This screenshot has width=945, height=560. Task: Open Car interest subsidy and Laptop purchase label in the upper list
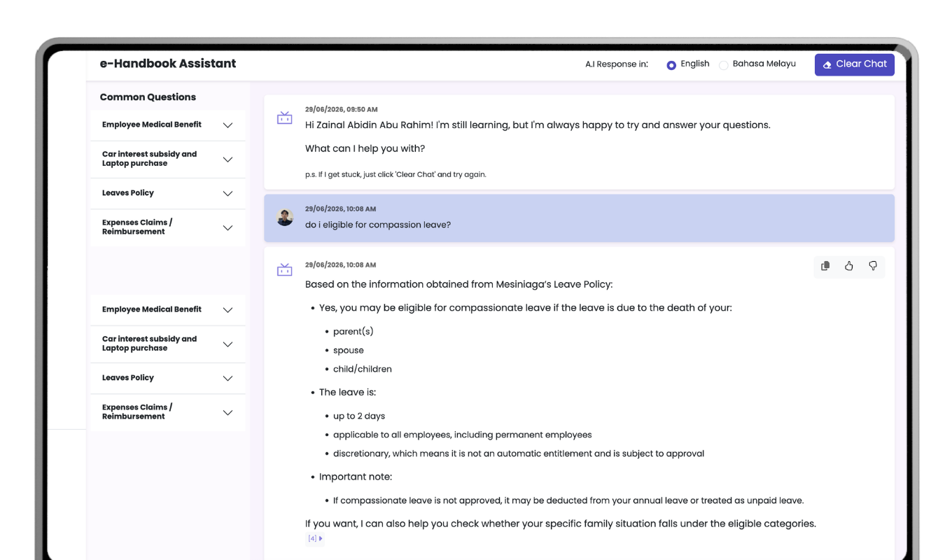tap(149, 159)
